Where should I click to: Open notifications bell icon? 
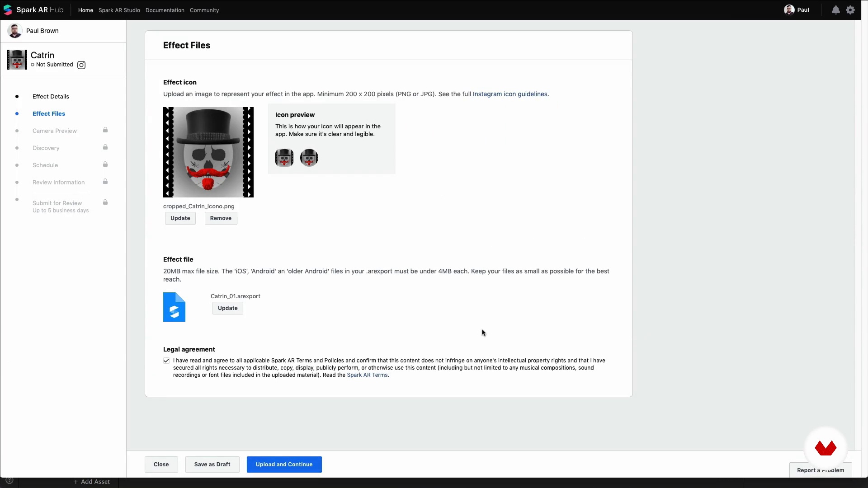click(x=835, y=10)
